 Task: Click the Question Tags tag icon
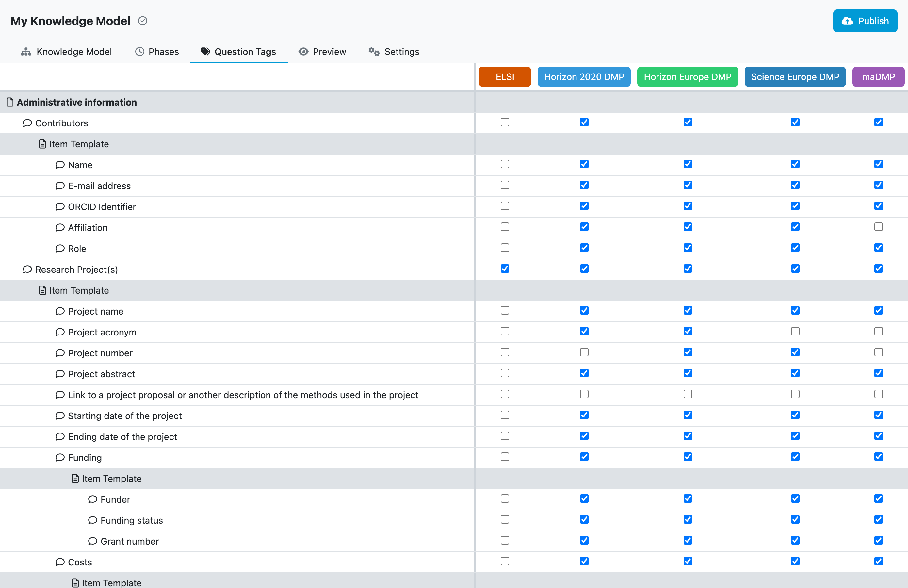206,52
